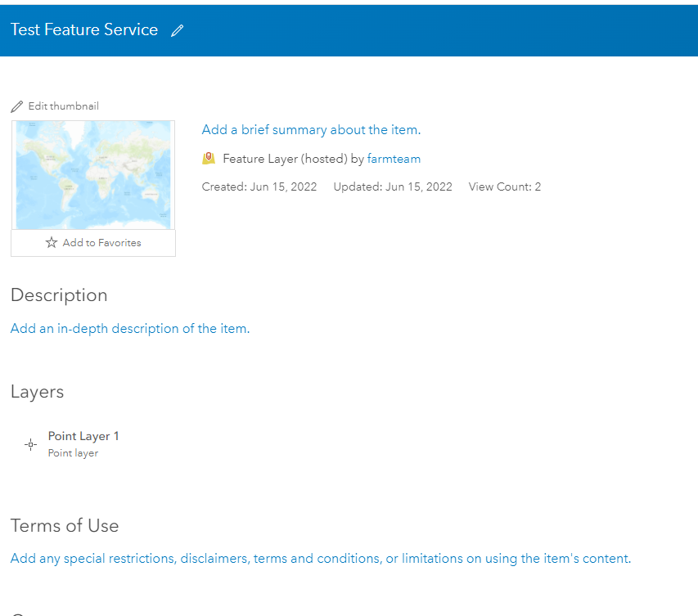Click the pencil icon to edit the title
This screenshot has height=616, width=698.
(x=177, y=29)
